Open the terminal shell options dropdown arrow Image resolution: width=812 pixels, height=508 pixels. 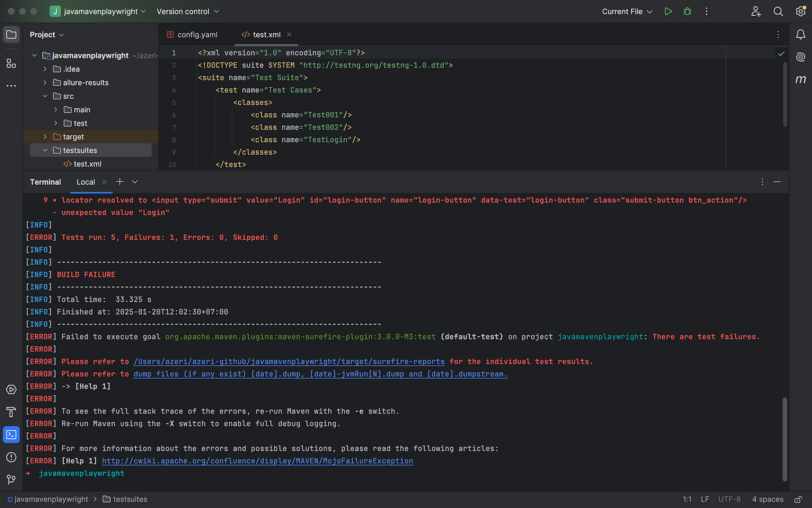point(135,182)
